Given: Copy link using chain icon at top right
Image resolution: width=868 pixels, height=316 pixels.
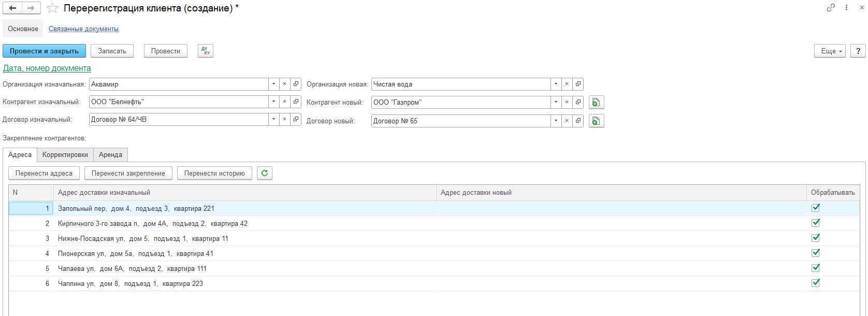Looking at the screenshot, I should (x=831, y=8).
